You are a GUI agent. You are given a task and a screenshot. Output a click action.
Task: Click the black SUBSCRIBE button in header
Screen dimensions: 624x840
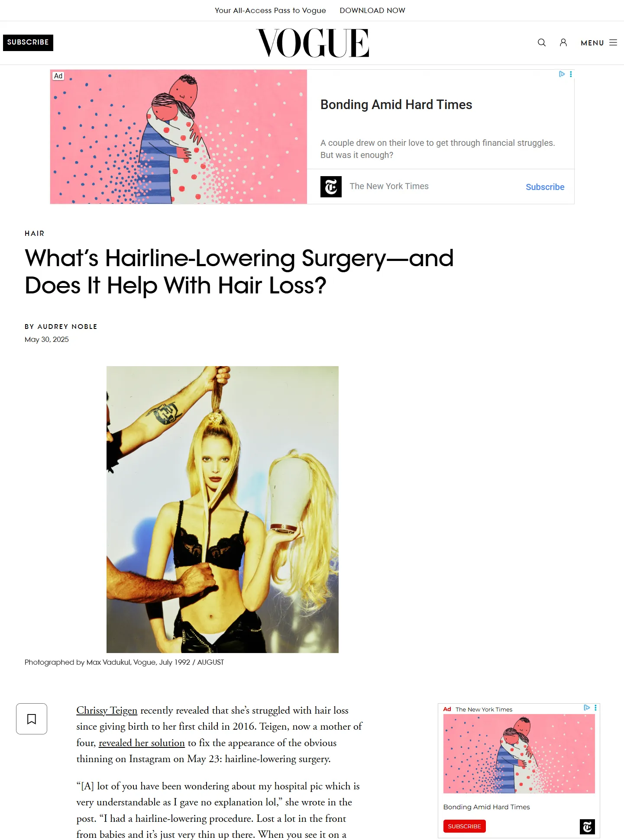[28, 42]
